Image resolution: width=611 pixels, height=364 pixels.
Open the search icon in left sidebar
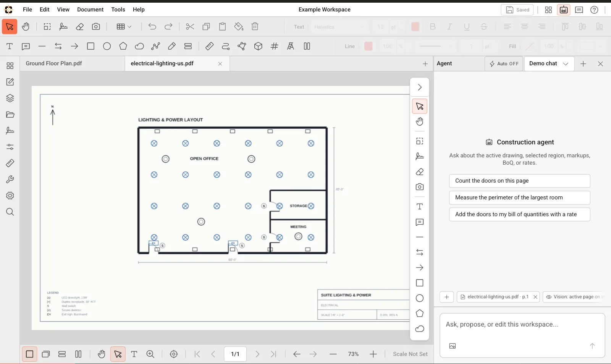click(x=10, y=212)
